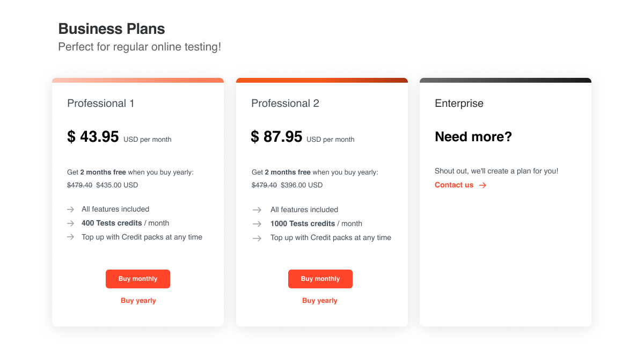644x363 pixels.
Task: Click the Enterprise plan title
Action: click(x=459, y=104)
